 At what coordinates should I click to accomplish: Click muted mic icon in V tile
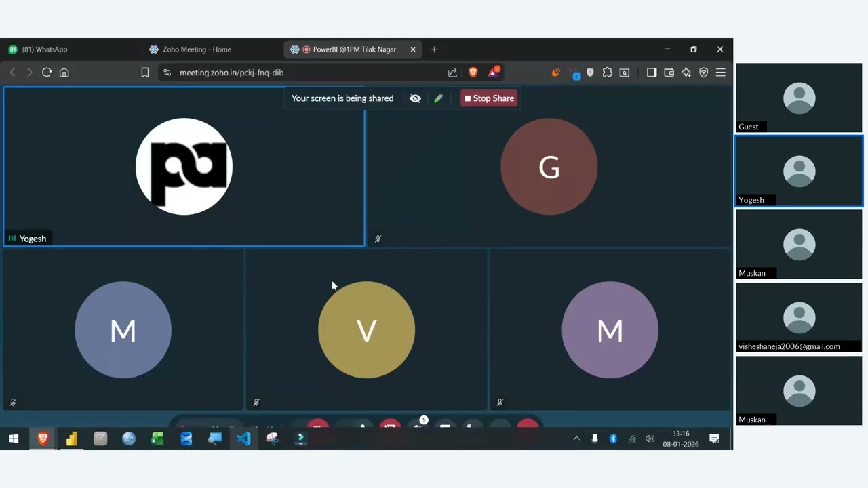256,403
